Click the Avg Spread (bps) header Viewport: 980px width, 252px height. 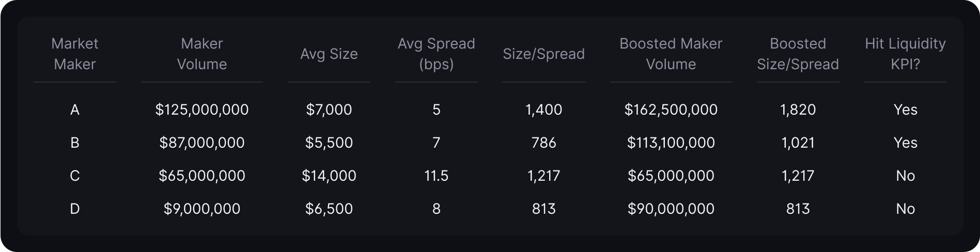coord(436,54)
